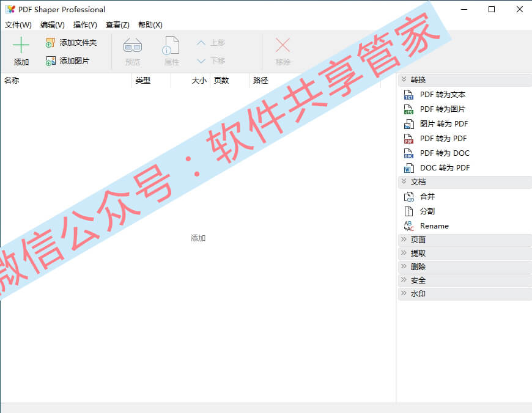Image resolution: width=532 pixels, height=413 pixels.
Task: Click the 图片 转为 PDF icon
Action: pos(408,124)
